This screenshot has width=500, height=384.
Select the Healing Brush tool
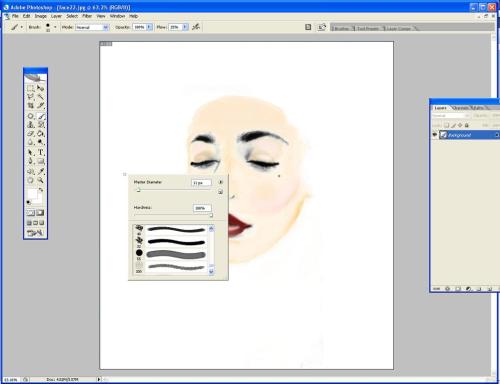(30, 116)
